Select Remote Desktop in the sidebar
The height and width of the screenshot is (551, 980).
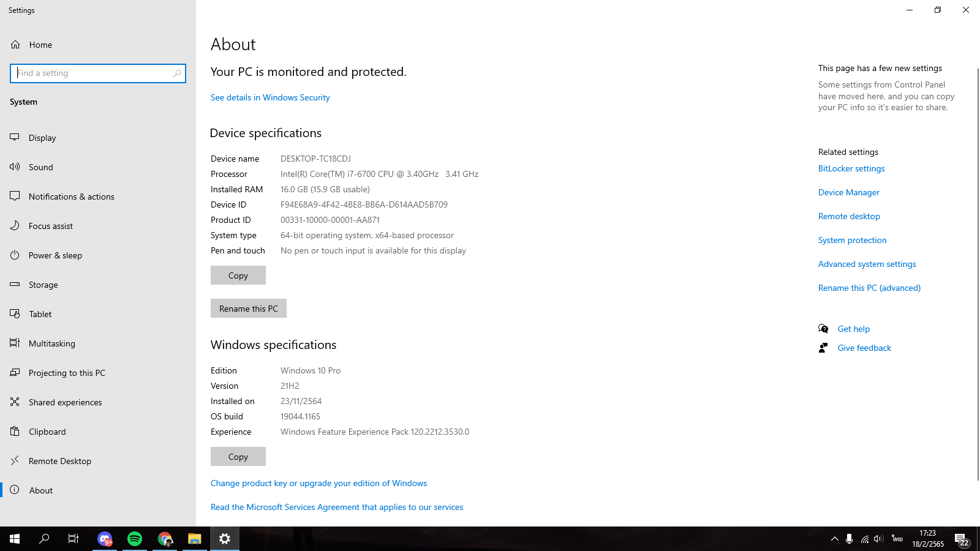[x=98, y=461]
